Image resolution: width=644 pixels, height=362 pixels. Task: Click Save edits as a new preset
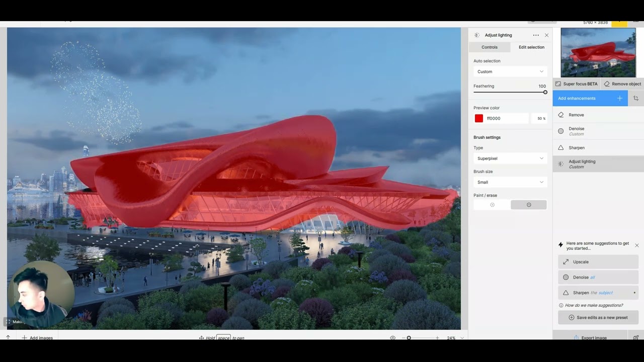[x=598, y=318]
